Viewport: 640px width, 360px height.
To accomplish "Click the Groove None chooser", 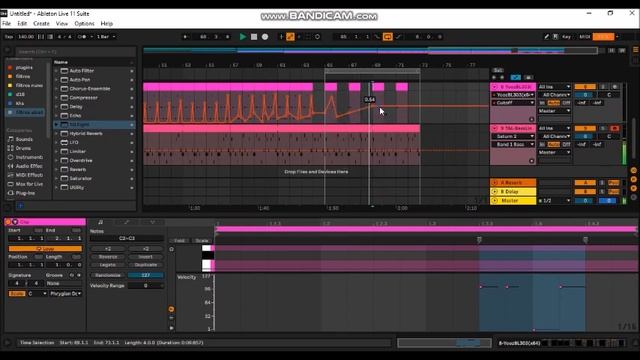I will [63, 283].
